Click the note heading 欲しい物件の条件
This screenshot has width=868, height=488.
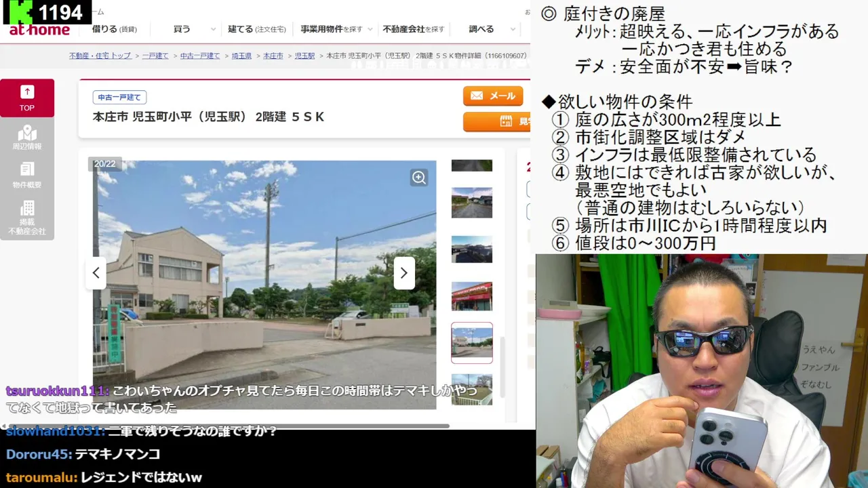coord(625,102)
